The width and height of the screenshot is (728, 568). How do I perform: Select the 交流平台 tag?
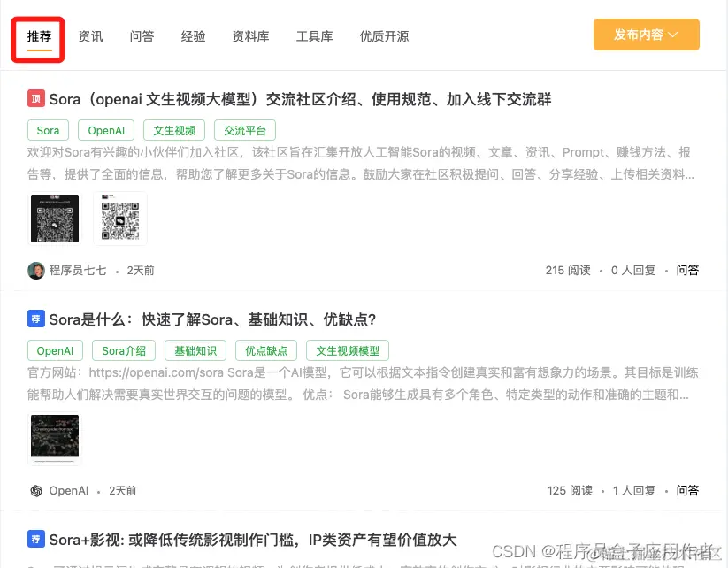(245, 131)
